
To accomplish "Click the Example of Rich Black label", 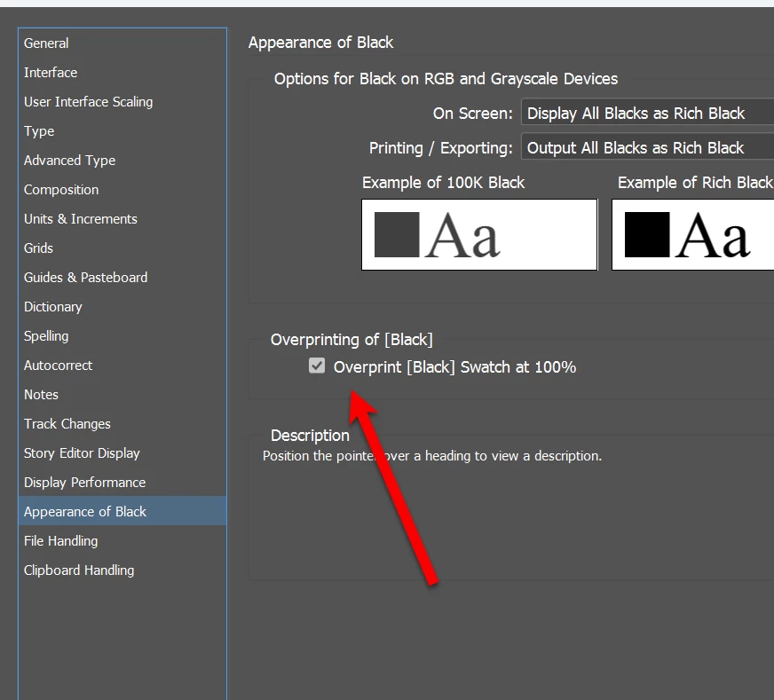I will click(695, 183).
